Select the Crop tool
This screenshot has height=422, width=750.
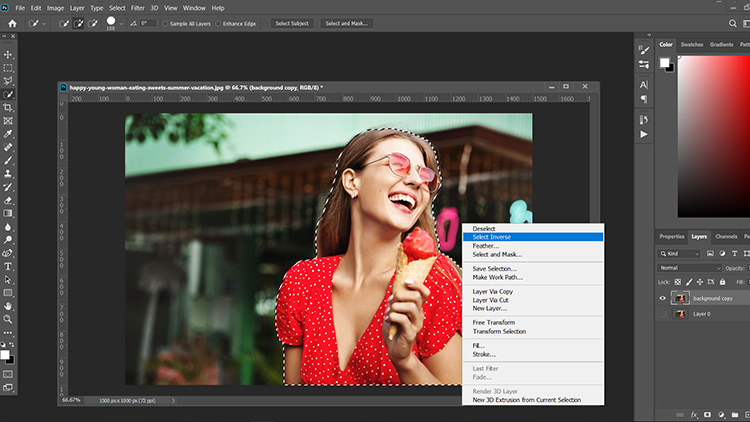click(x=8, y=108)
